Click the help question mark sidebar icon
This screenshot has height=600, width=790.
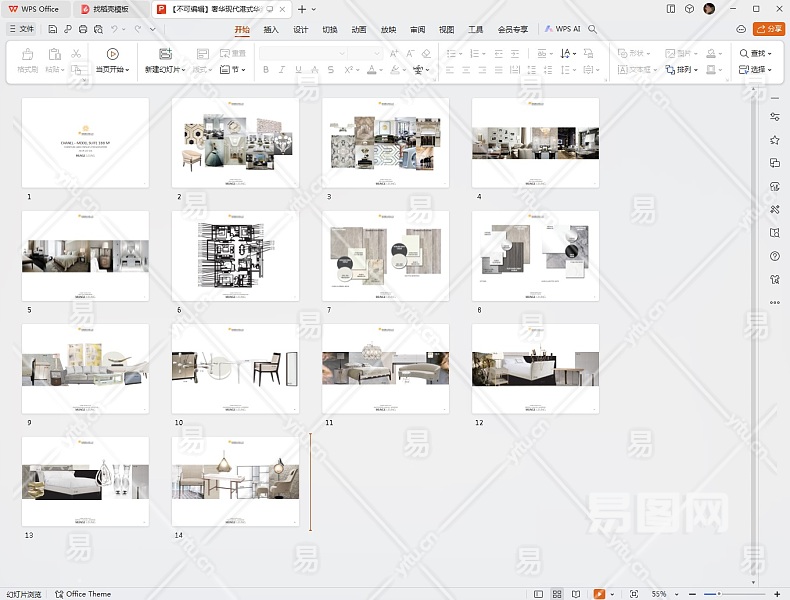775,256
